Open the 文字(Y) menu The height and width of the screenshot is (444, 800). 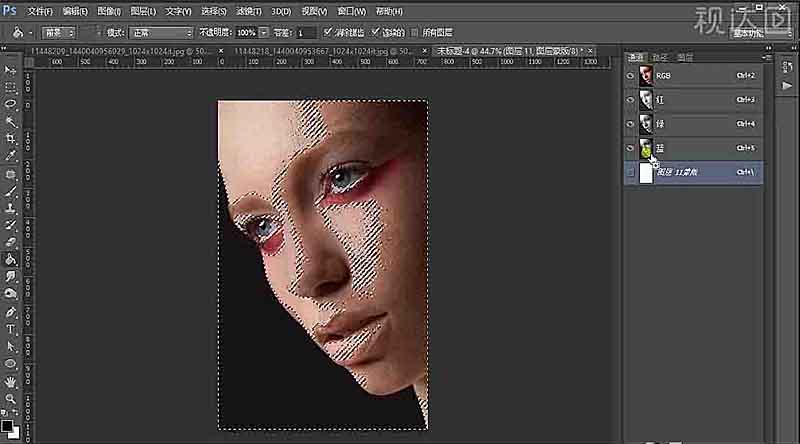tap(178, 11)
